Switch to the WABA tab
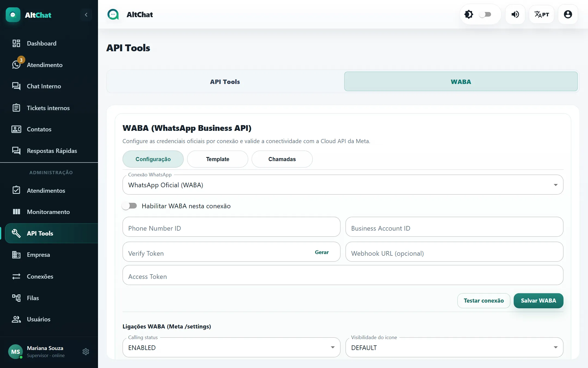 click(461, 82)
